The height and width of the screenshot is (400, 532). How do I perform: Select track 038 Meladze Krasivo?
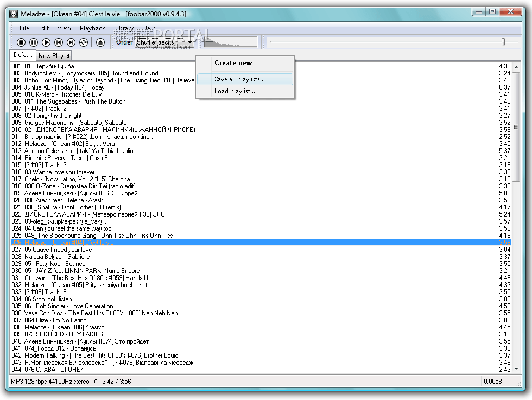[261, 327]
